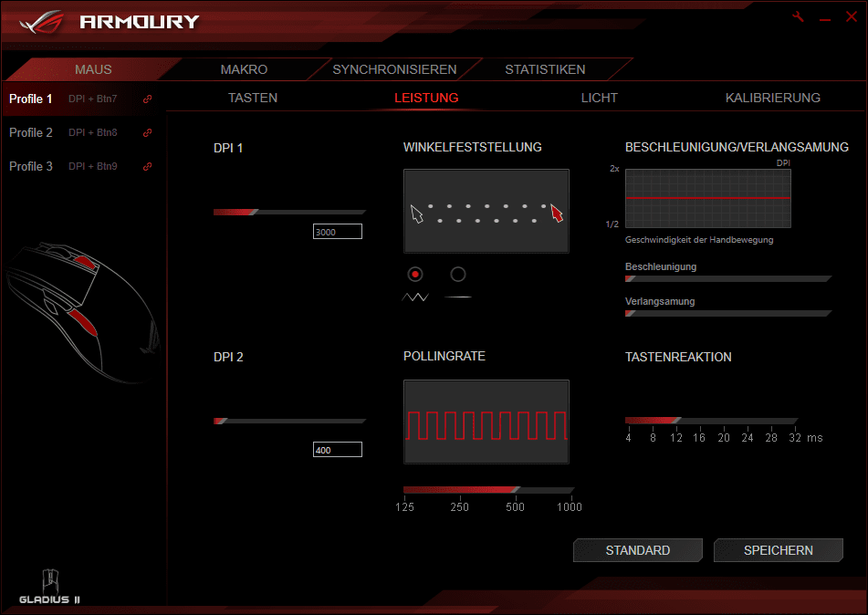Select the straight-line angle snapping radio button
Image resolution: width=868 pixels, height=615 pixels.
coord(458,274)
